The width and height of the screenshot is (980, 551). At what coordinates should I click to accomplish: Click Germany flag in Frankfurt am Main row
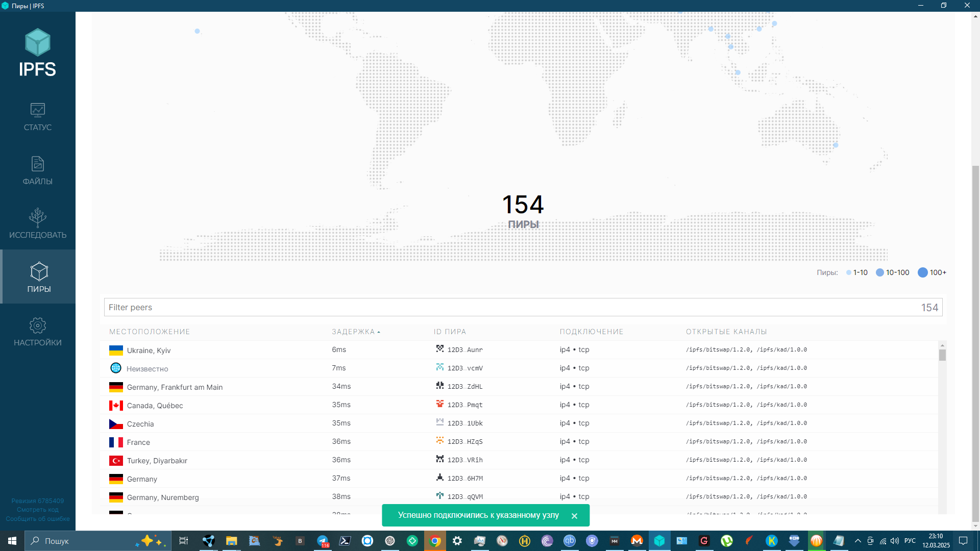point(116,387)
